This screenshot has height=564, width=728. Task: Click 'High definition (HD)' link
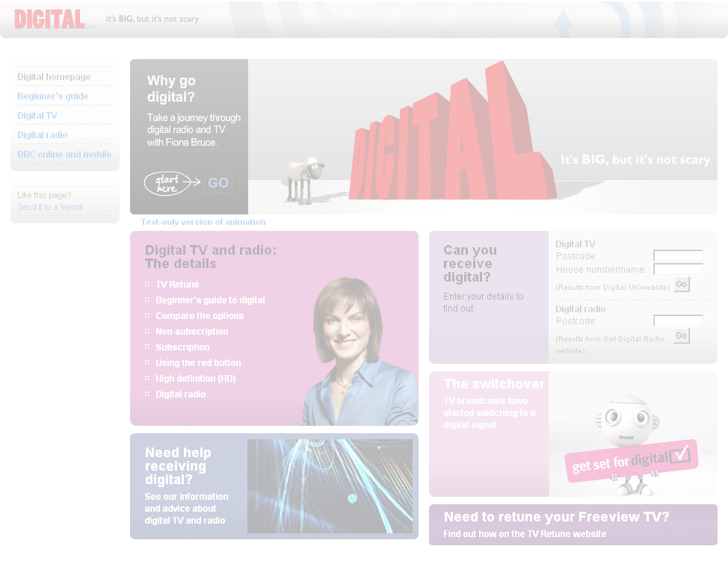[195, 378]
